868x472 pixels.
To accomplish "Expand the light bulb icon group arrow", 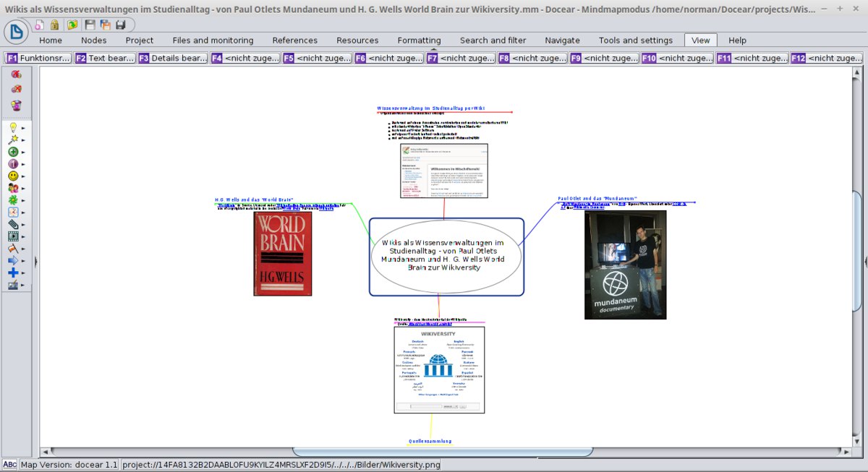I will [x=23, y=128].
